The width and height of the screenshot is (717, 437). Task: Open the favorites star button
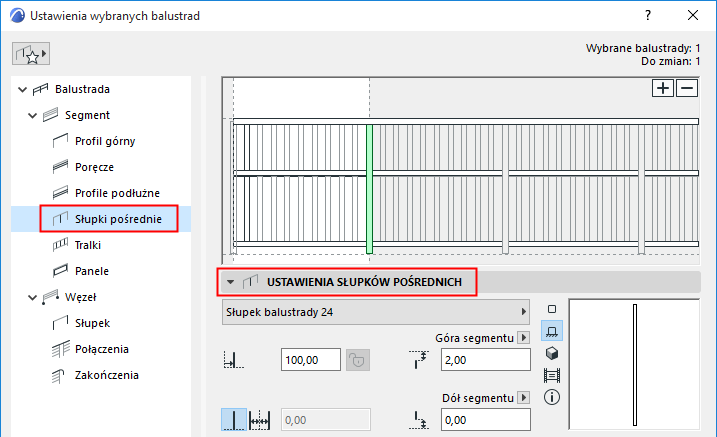pos(31,54)
